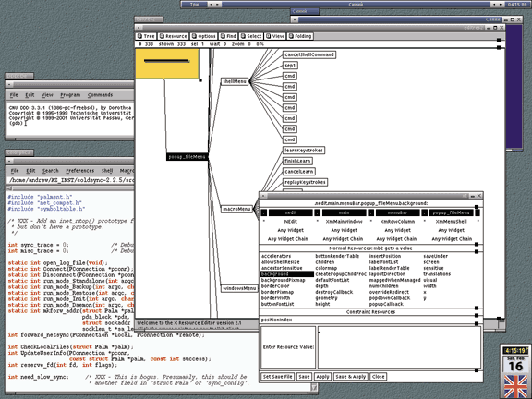Viewport: 532px width, 399px height.
Task: Select the accelerators resource
Action: coord(276,256)
